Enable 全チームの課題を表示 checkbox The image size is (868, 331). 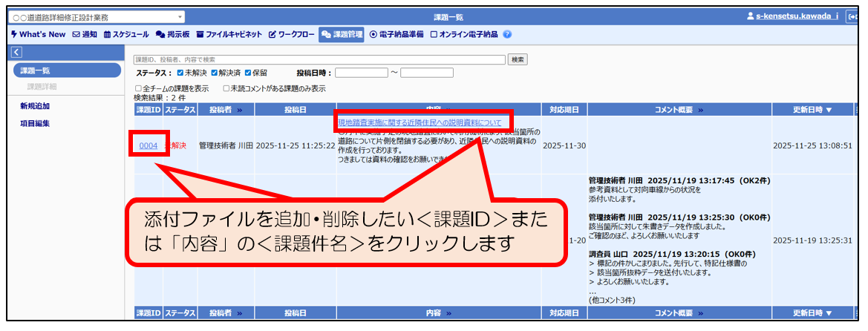[138, 88]
